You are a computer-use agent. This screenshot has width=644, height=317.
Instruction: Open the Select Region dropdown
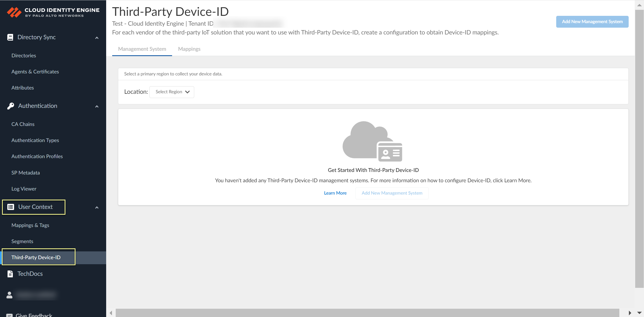click(x=172, y=92)
